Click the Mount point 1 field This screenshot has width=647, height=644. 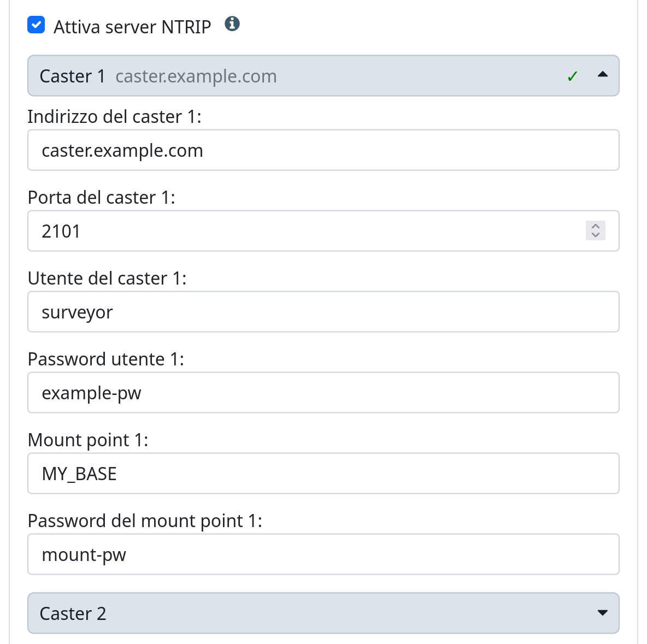click(323, 473)
